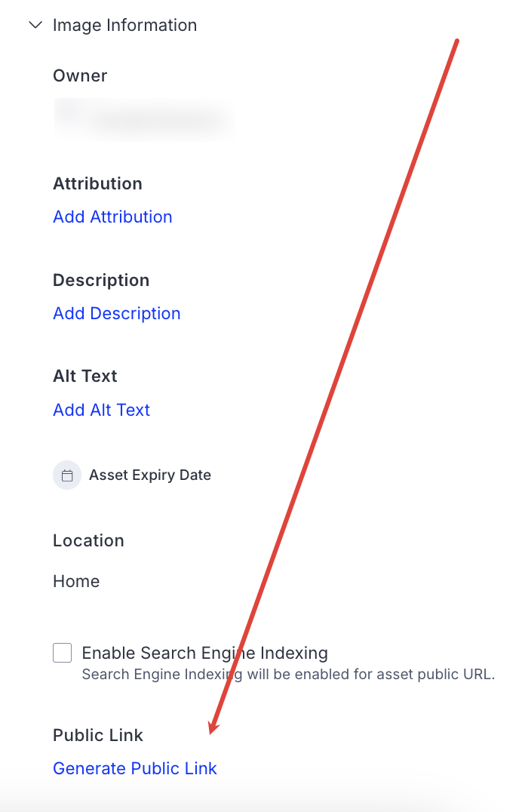Click the Location label
The width and height of the screenshot is (525, 812).
tap(88, 540)
